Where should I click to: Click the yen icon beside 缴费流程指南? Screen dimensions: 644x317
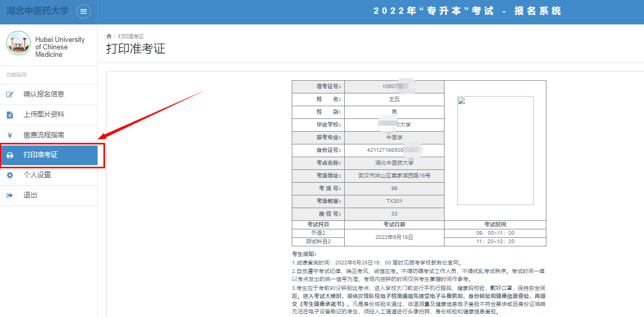click(x=10, y=135)
